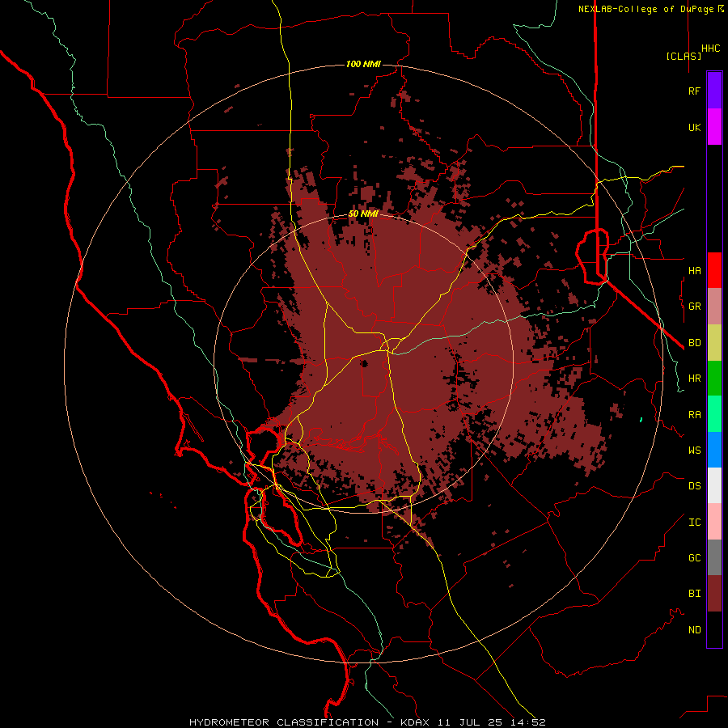Image resolution: width=728 pixels, height=728 pixels.
Task: Pick the HR green legend swatch
Action: point(714,379)
